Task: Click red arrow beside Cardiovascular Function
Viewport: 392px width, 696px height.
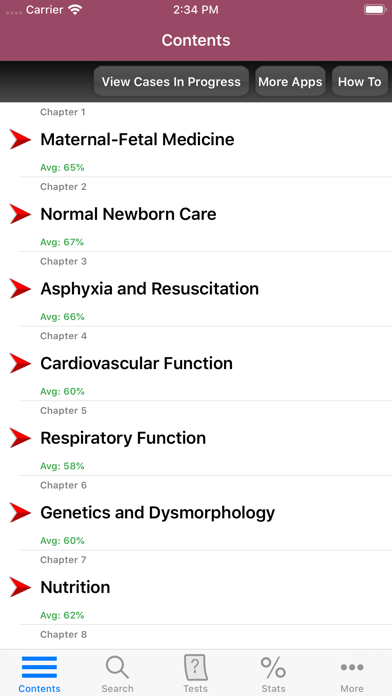Action: coord(20,363)
